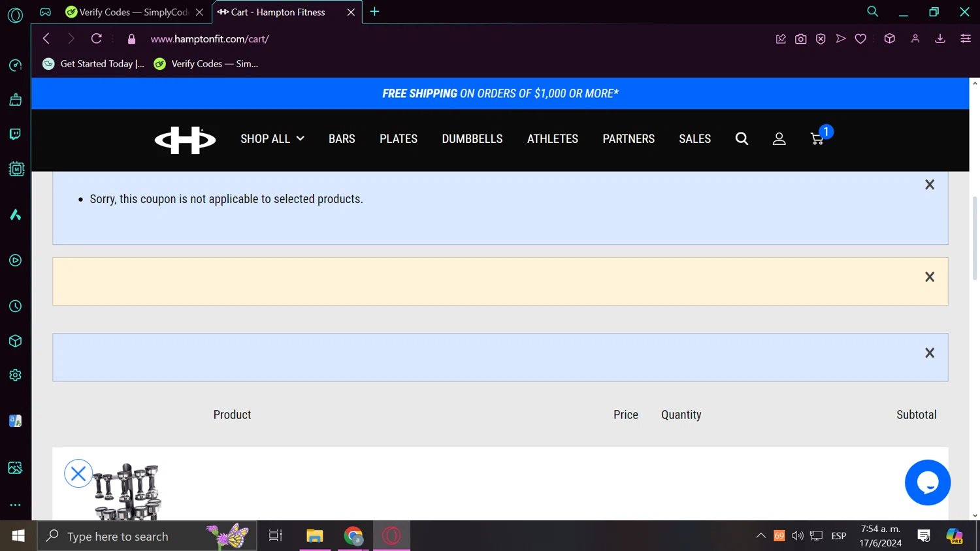The width and height of the screenshot is (980, 551).
Task: Open the shopping cart with 1 item
Action: [x=820, y=136]
